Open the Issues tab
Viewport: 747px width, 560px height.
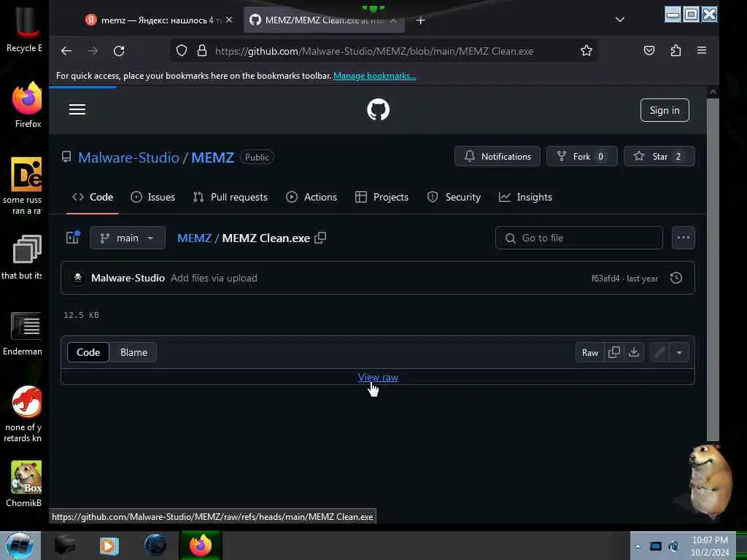153,197
